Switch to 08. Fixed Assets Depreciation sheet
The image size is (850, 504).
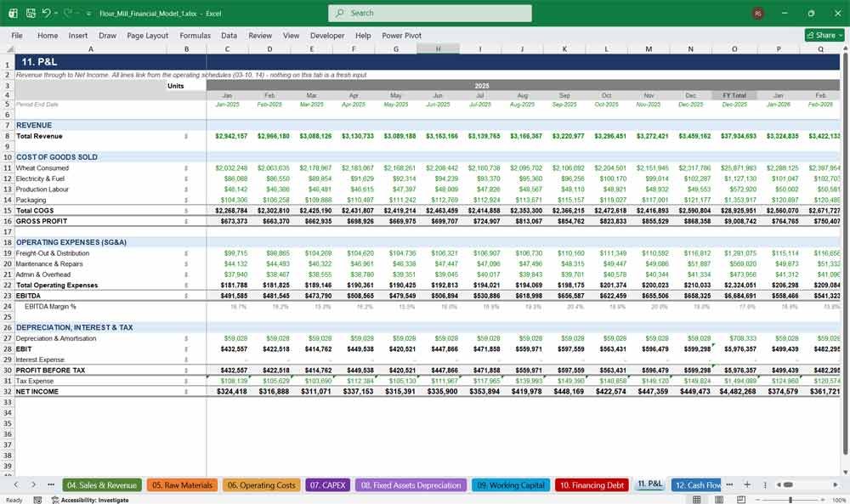click(411, 485)
